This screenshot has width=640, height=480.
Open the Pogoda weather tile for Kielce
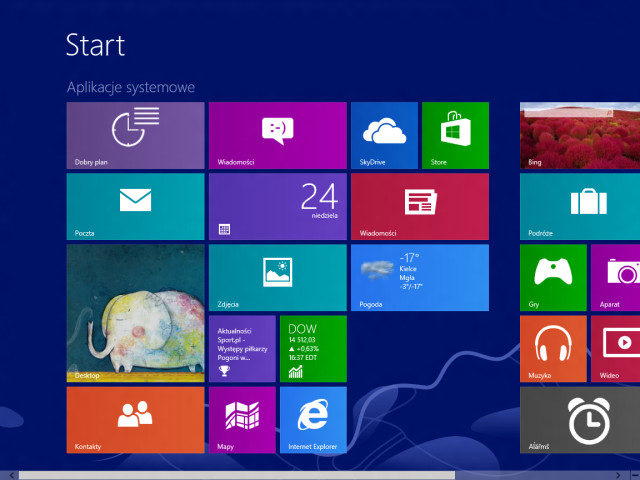pos(419,277)
